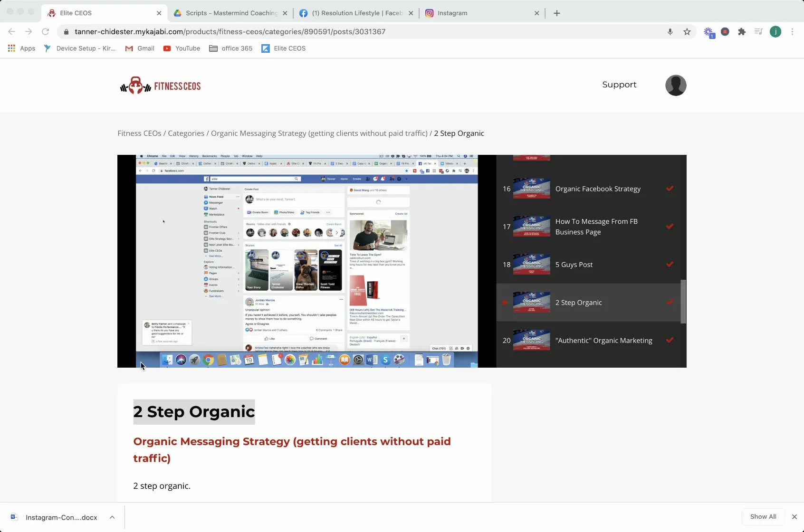804x532 pixels.
Task: Toggle completion check for How To Message From FB
Action: click(x=670, y=227)
